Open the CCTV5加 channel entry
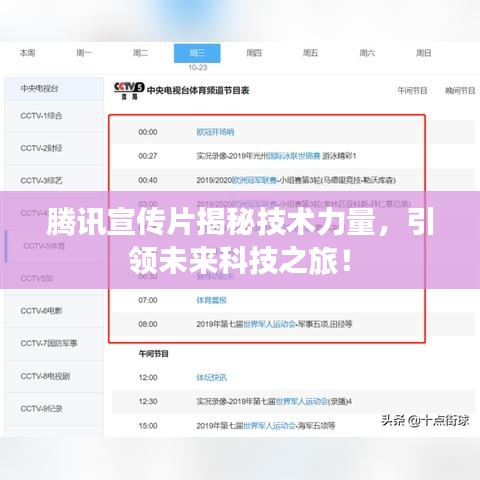Image resolution: width=480 pixels, height=480 pixels. [54, 278]
